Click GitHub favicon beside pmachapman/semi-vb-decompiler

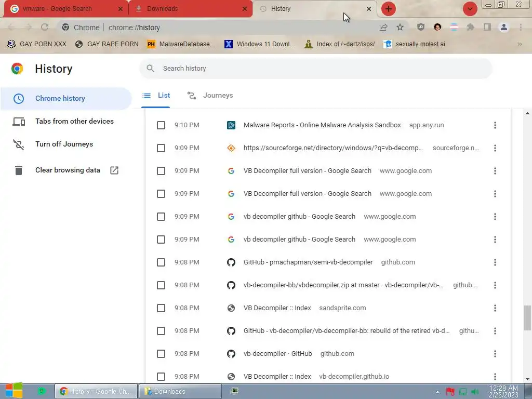(231, 262)
